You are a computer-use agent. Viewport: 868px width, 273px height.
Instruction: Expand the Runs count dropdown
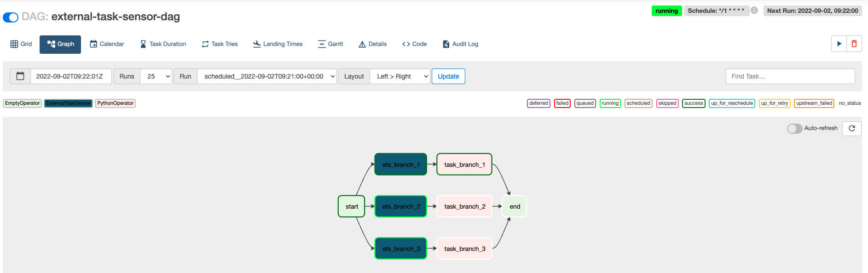[156, 76]
